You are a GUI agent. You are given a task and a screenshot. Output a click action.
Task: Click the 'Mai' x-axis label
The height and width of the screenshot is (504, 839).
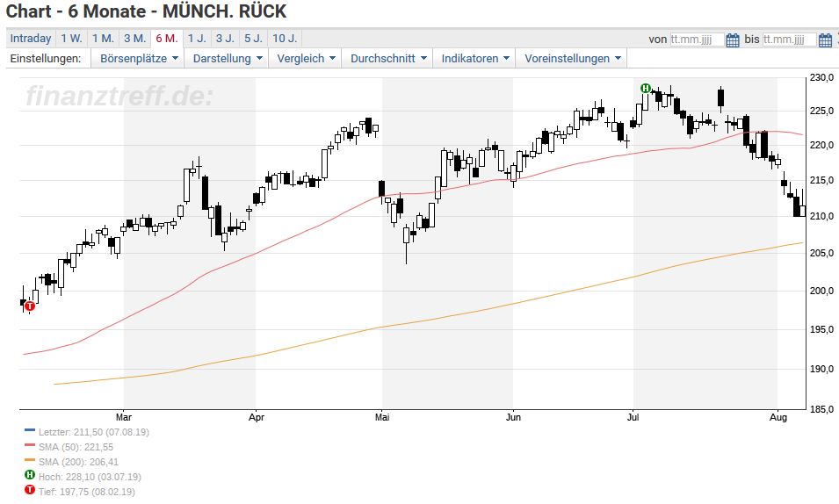(x=382, y=418)
